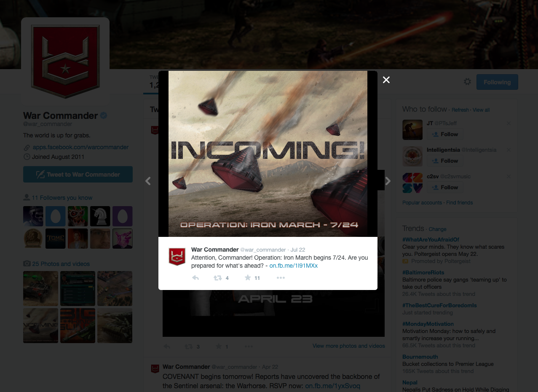This screenshot has width=538, height=392.
Task: Open green vehicle photo thumbnail
Action: (40, 288)
